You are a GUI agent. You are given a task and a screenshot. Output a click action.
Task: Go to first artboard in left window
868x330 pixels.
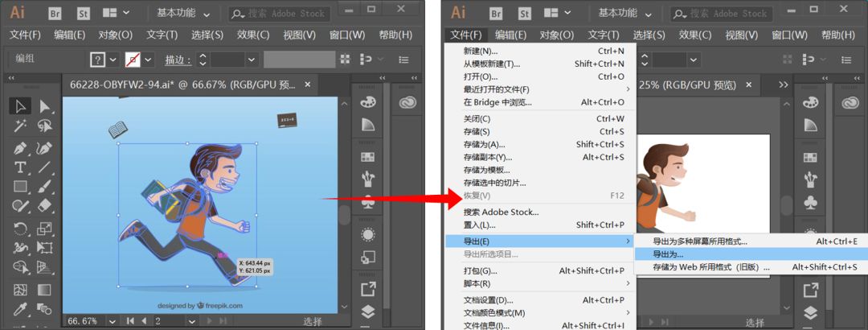click(130, 321)
